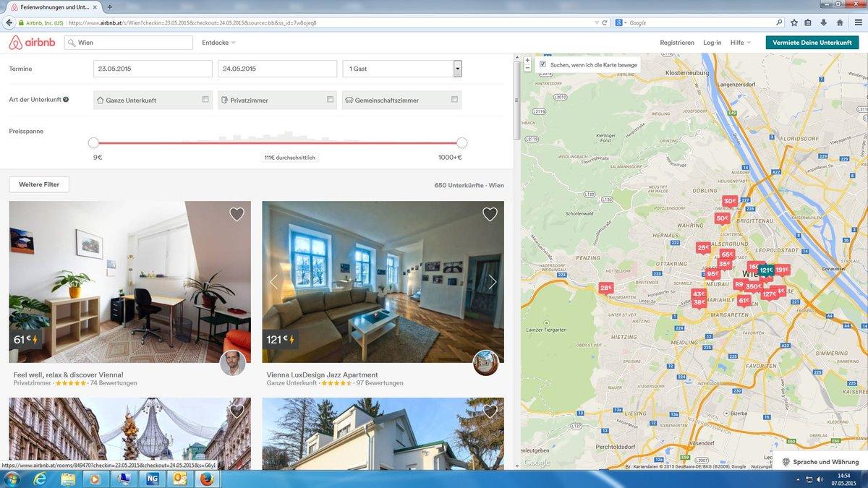868x488 pixels.
Task: Show previous photo of Jazz Apartment
Action: 273,282
